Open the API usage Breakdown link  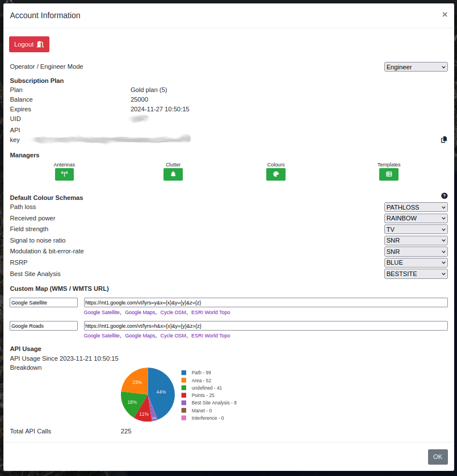[26, 368]
